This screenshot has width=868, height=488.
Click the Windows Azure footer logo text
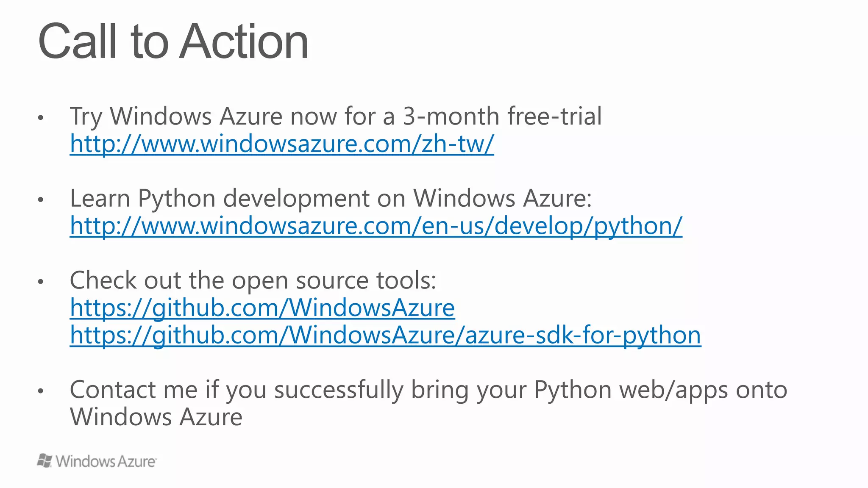click(106, 461)
